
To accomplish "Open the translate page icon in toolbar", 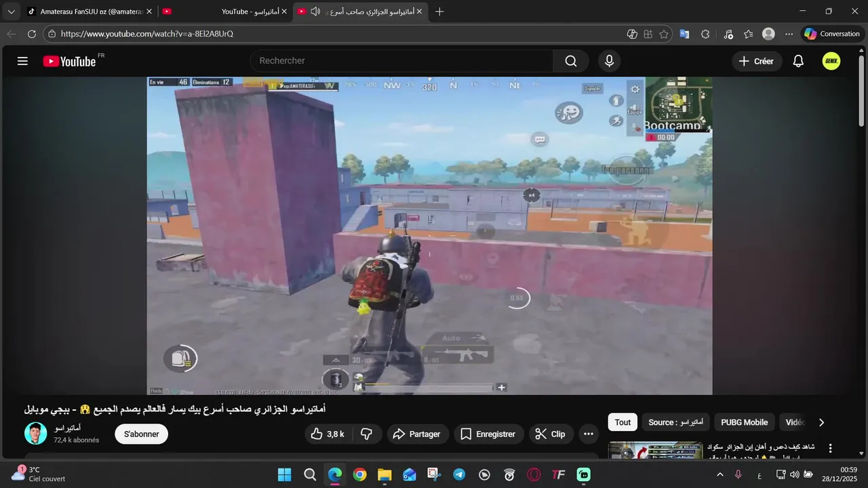I will click(x=684, y=34).
